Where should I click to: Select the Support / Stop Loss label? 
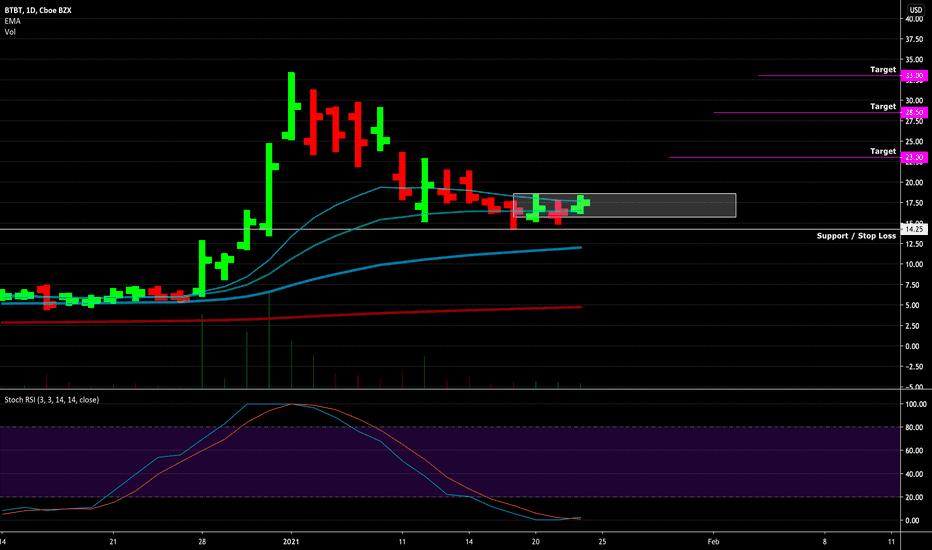pyautogui.click(x=856, y=236)
